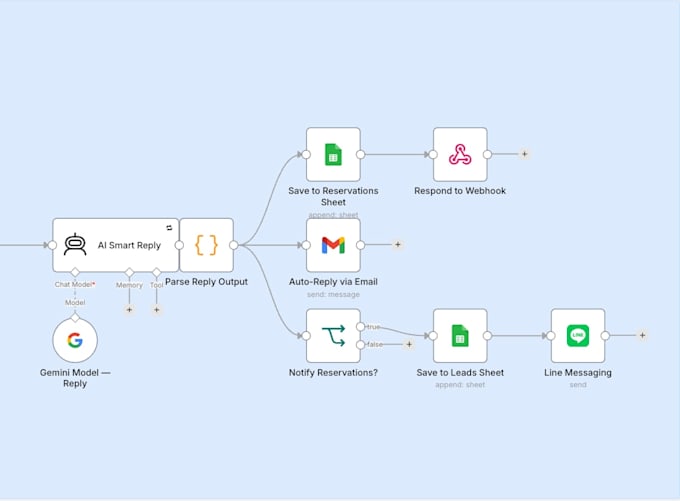The height and width of the screenshot is (501, 680).
Task: Add node after Respond to Webhook
Action: pyautogui.click(x=524, y=154)
